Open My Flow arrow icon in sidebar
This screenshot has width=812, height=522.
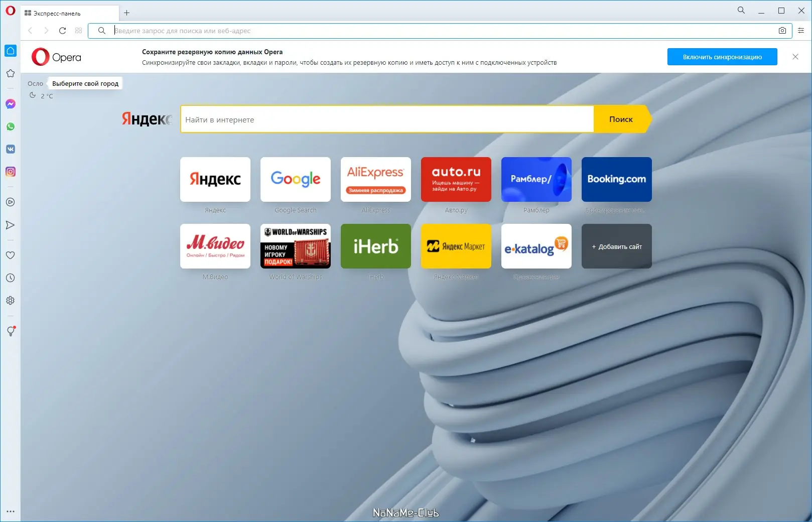(11, 225)
